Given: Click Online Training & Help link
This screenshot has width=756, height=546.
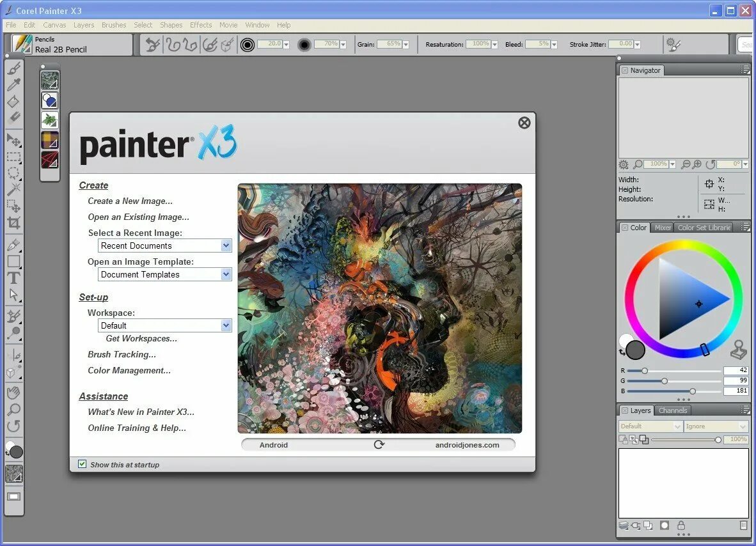Looking at the screenshot, I should pyautogui.click(x=137, y=428).
